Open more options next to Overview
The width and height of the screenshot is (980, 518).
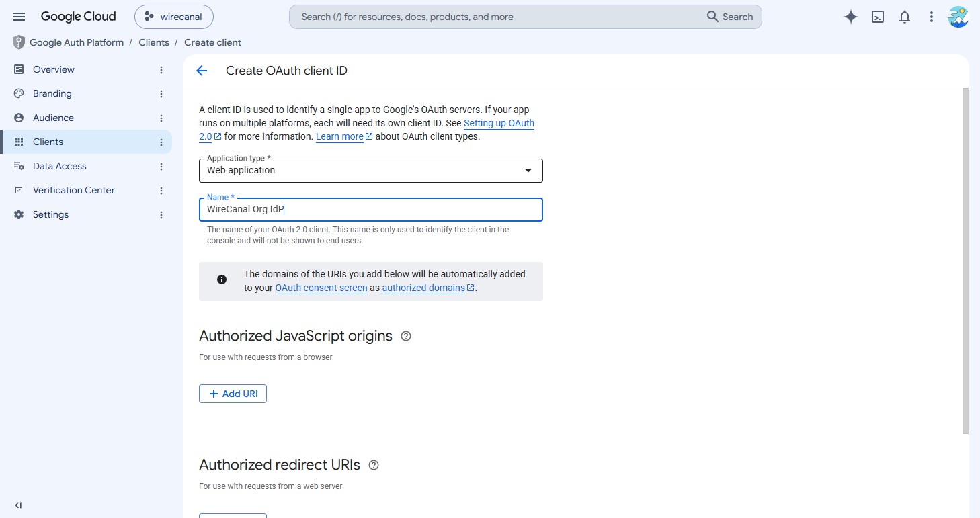coord(161,70)
